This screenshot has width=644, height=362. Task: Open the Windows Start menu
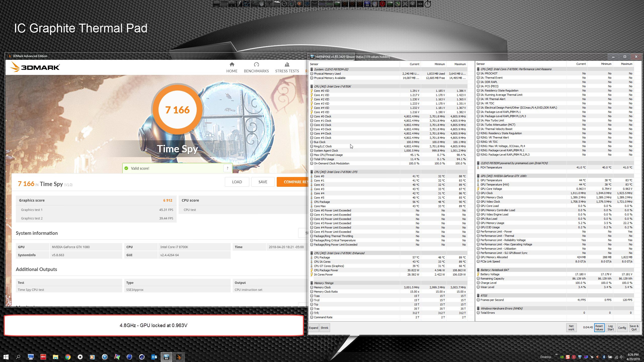click(6, 357)
